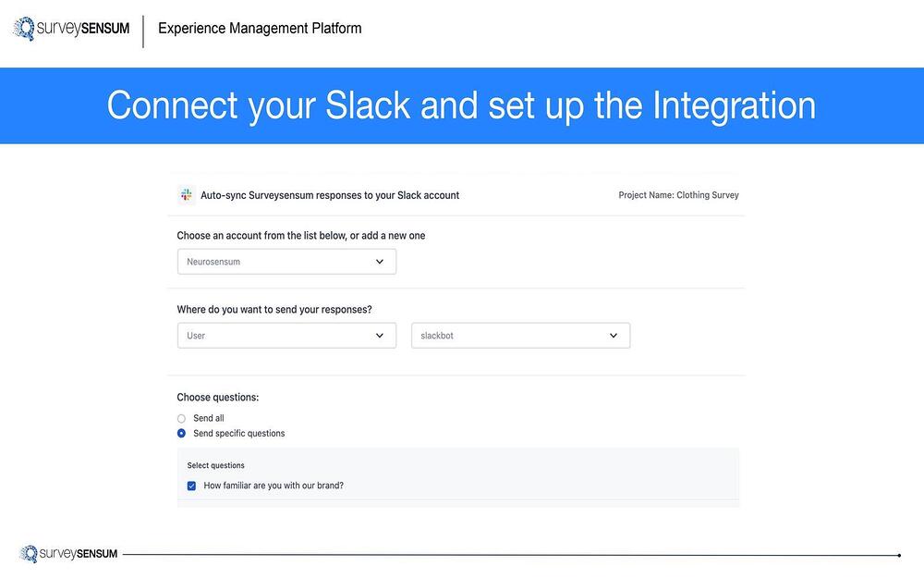Screen dimensions: 924x578
Task: Click Where do you want to send label
Action: pyautogui.click(x=274, y=310)
